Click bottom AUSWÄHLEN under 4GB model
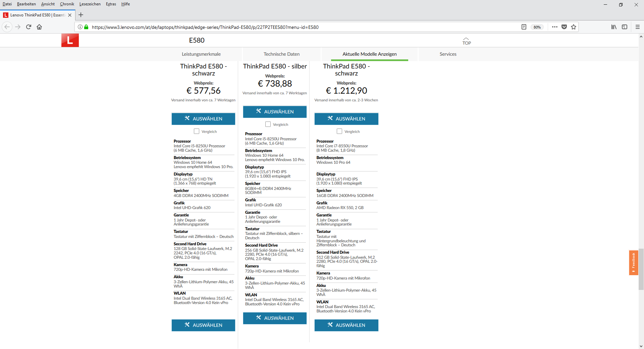This screenshot has width=644, height=349. [203, 325]
